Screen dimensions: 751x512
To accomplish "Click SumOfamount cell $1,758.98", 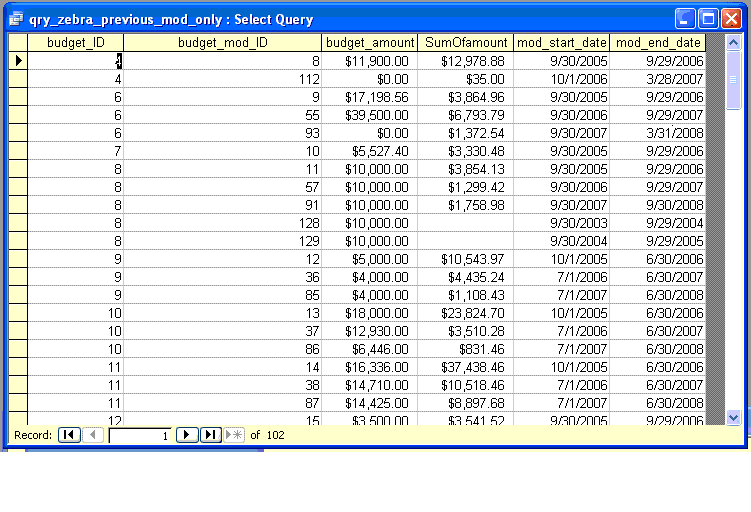I will pos(466,205).
